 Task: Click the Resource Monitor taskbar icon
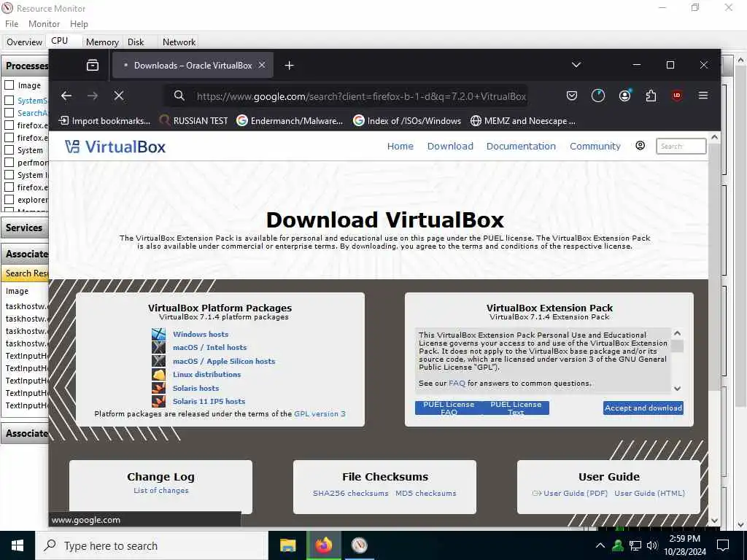(x=359, y=545)
